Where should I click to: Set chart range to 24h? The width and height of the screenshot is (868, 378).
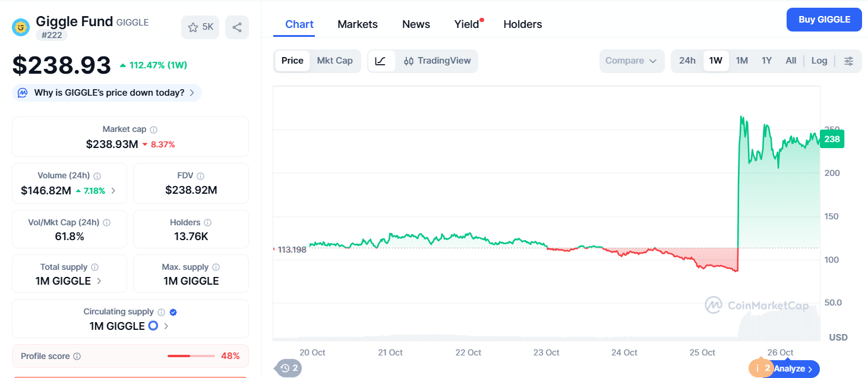point(687,61)
